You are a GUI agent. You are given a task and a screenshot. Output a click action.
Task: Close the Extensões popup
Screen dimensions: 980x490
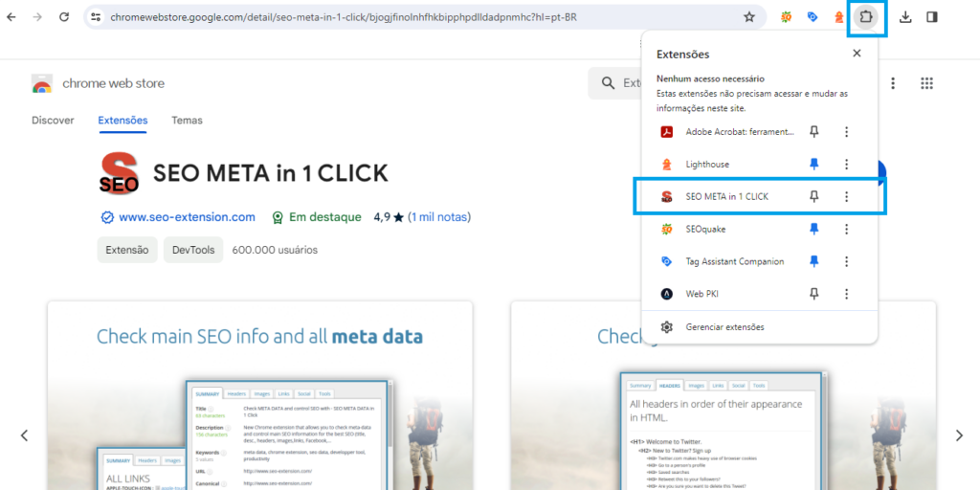(x=857, y=54)
